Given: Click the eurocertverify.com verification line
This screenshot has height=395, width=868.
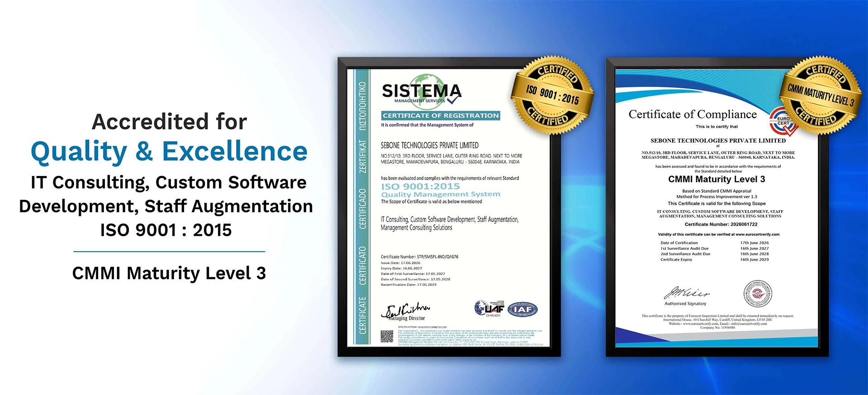Looking at the screenshot, I should coord(718,234).
